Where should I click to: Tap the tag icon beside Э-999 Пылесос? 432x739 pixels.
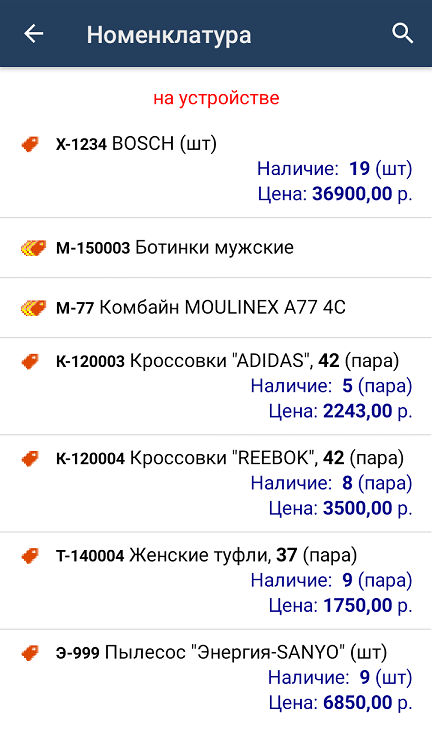31,653
